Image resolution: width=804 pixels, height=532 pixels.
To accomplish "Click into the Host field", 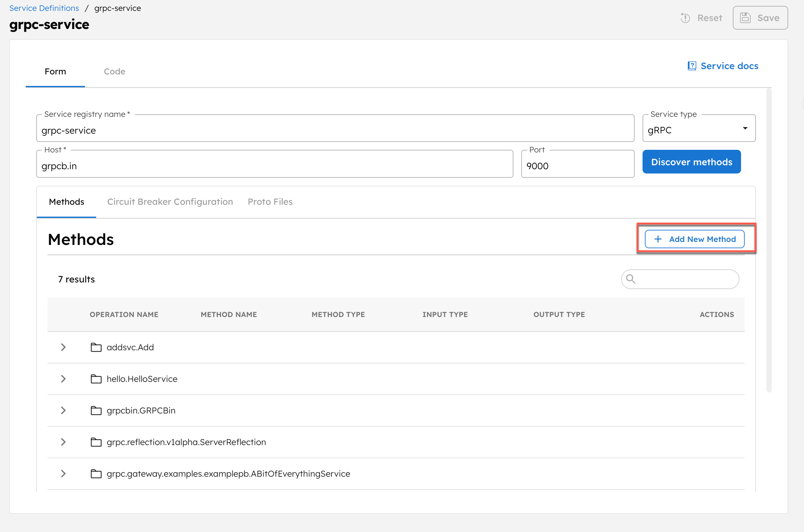I will point(275,164).
